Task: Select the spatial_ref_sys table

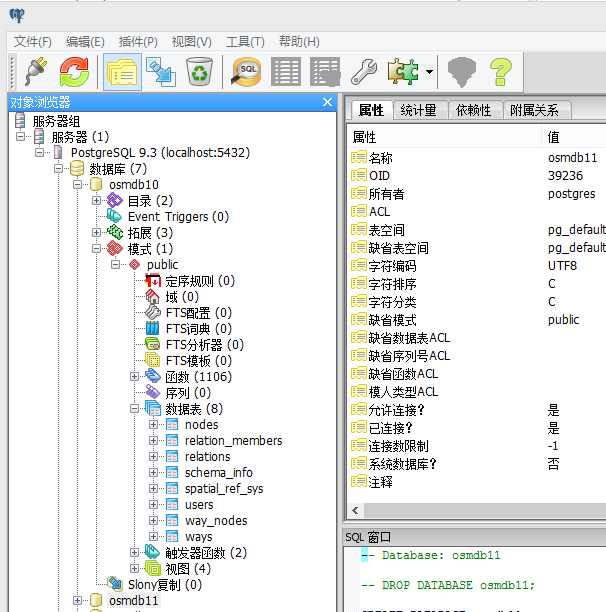Action: pos(224,489)
